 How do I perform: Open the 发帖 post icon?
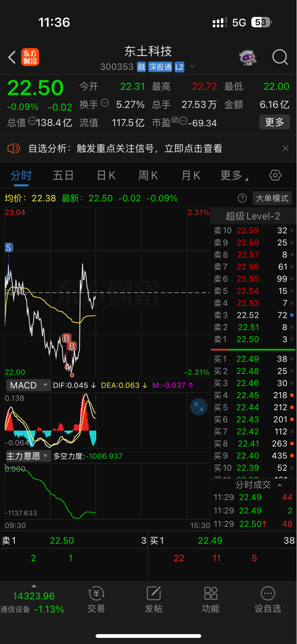(153, 599)
